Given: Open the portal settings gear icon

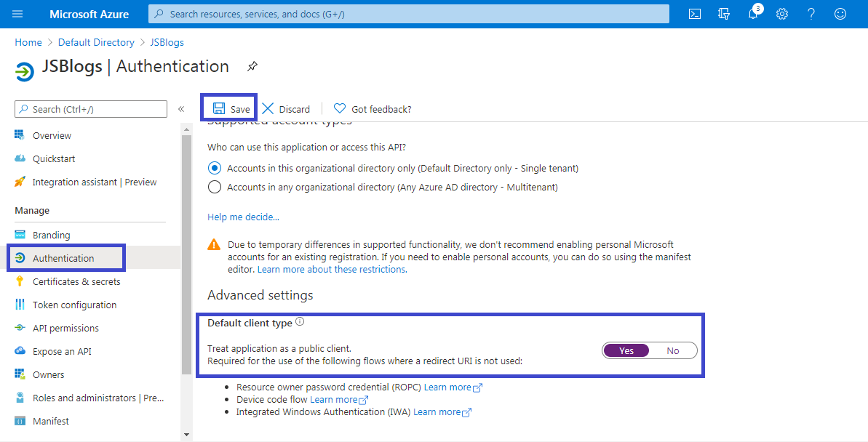Looking at the screenshot, I should (x=782, y=14).
